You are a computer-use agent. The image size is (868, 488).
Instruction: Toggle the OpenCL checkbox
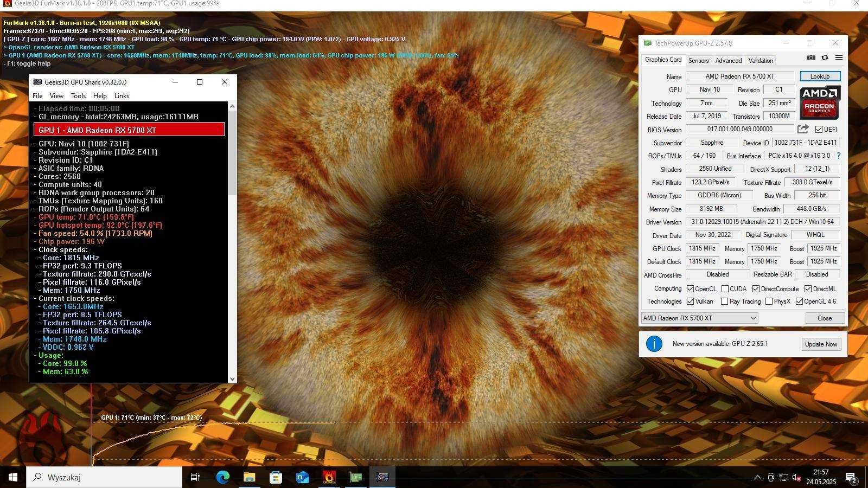tap(690, 289)
